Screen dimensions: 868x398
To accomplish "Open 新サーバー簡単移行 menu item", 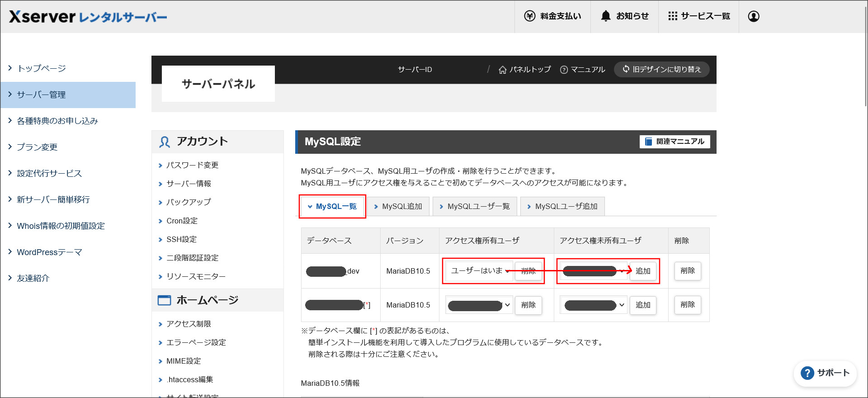I will coord(68,199).
